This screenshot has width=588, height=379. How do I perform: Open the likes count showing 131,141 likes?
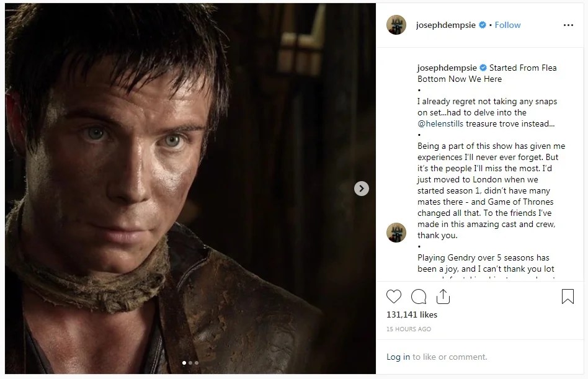(412, 315)
